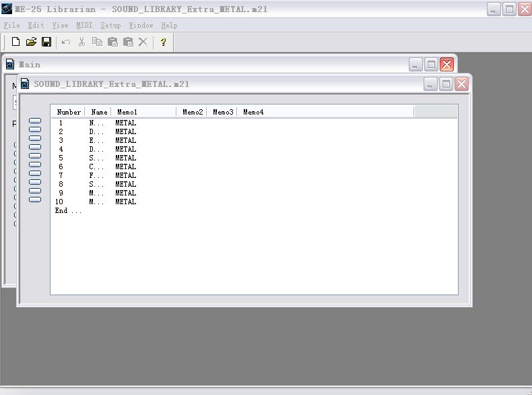Open the Setup menu
The image size is (532, 395).
tap(110, 25)
